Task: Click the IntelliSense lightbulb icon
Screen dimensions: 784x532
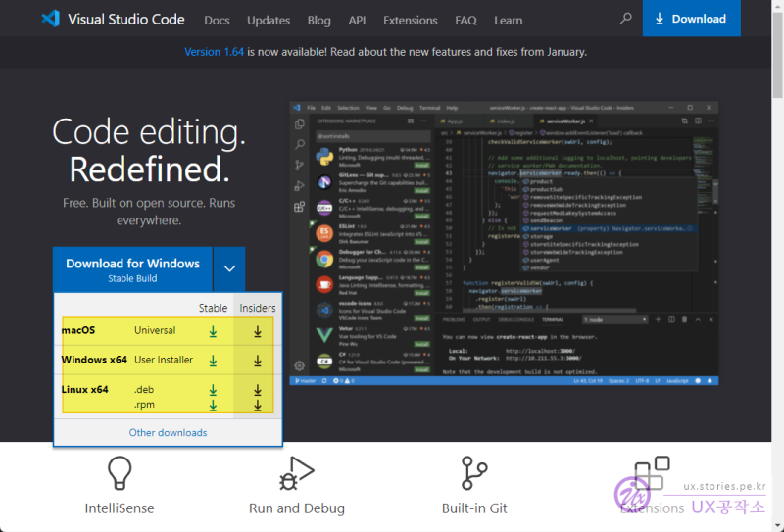Action: coord(120,473)
